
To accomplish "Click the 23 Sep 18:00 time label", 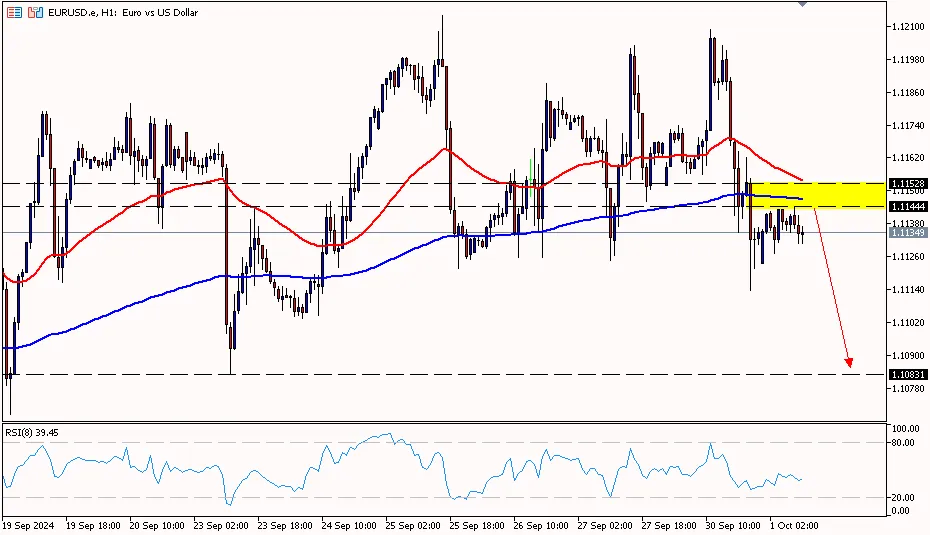I will click(x=285, y=526).
